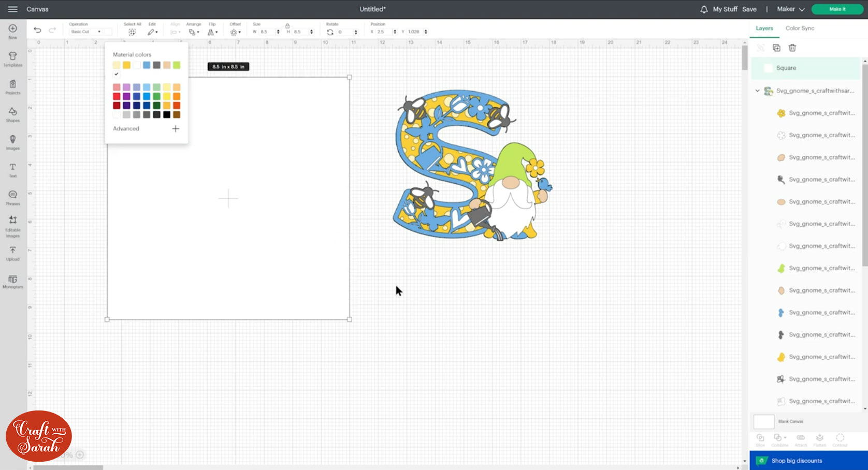868x470 pixels.
Task: Collapse the Svg_gnome_s group layer
Action: click(757, 91)
